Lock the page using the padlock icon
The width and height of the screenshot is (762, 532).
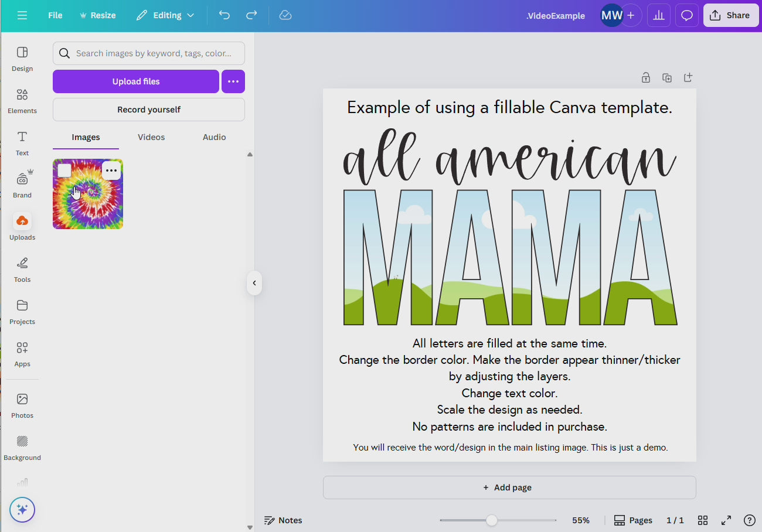pos(645,77)
